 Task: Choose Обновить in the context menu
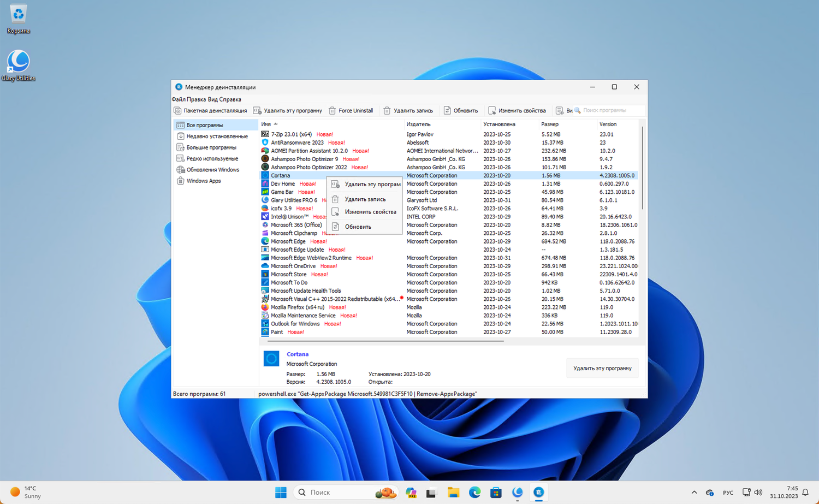point(358,227)
